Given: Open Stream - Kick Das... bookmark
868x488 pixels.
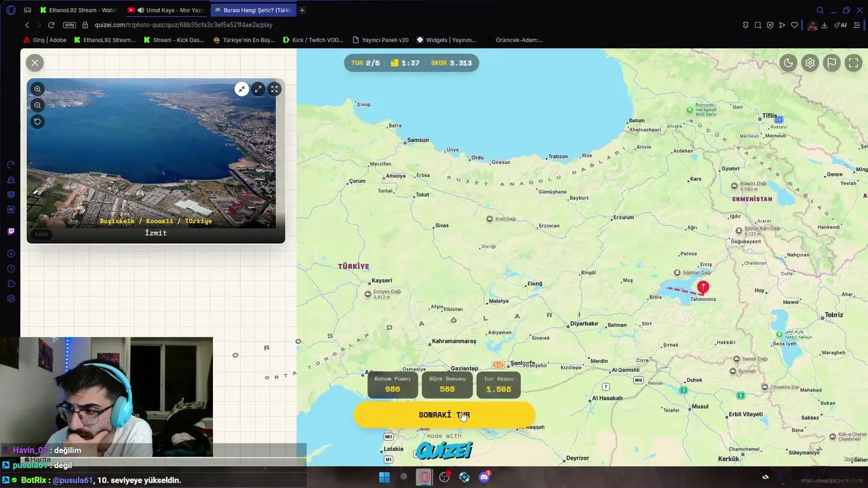Looking at the screenshot, I should tap(174, 40).
